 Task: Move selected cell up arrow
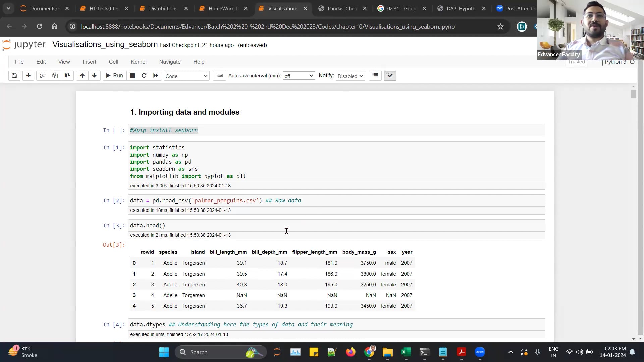[82, 76]
